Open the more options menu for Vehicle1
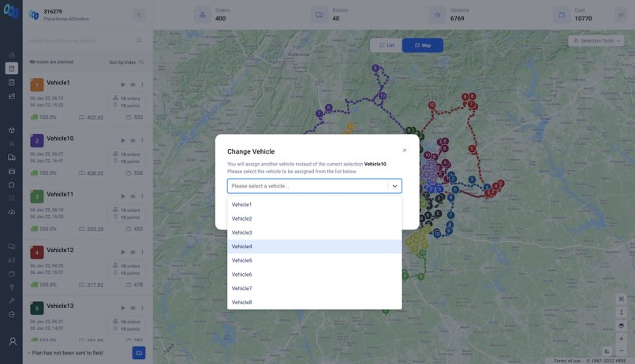635x364 pixels. point(142,84)
